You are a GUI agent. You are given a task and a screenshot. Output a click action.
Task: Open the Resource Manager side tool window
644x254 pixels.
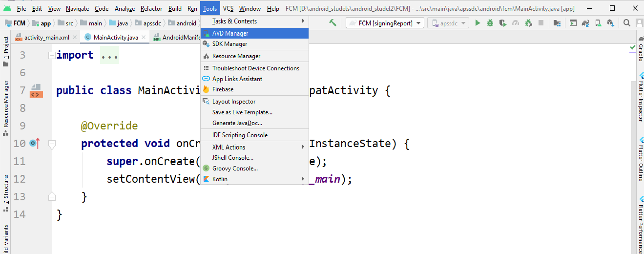click(x=5, y=108)
